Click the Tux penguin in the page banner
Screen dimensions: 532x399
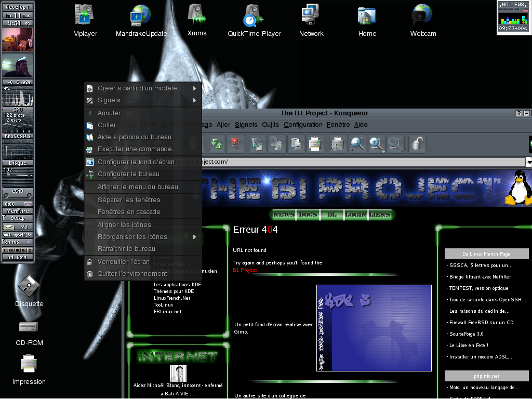point(518,187)
